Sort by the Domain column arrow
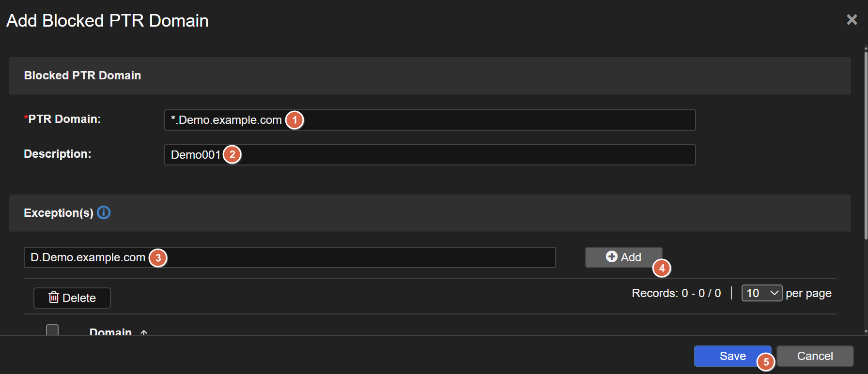The image size is (868, 374). click(x=144, y=332)
